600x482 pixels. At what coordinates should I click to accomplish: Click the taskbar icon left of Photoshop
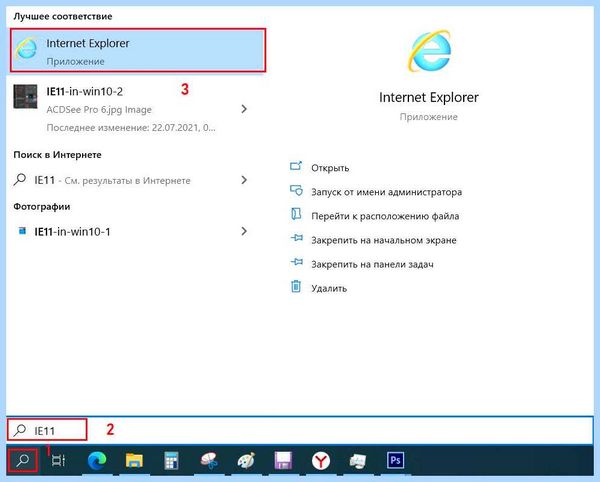pyautogui.click(x=358, y=461)
